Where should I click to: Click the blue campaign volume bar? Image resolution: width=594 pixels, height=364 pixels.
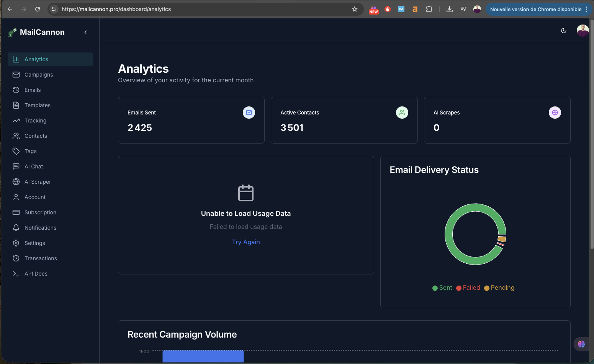pyautogui.click(x=203, y=356)
